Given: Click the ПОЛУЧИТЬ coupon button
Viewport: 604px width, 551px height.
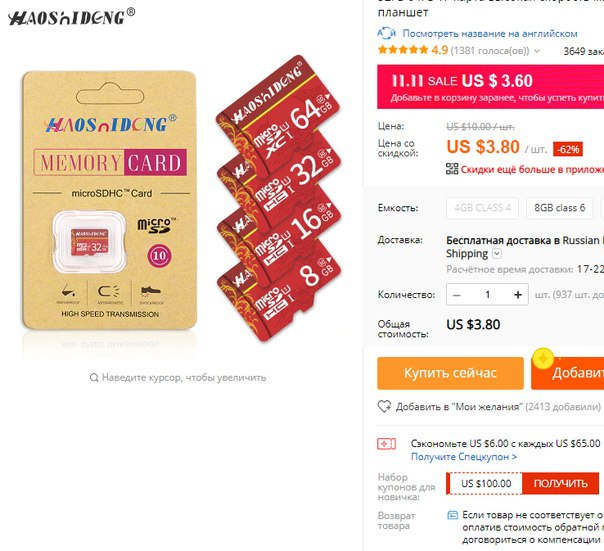Looking at the screenshot, I should click(560, 483).
